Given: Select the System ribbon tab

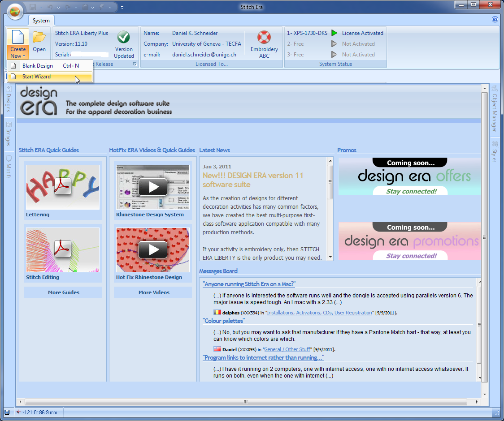Looking at the screenshot, I should (x=41, y=21).
